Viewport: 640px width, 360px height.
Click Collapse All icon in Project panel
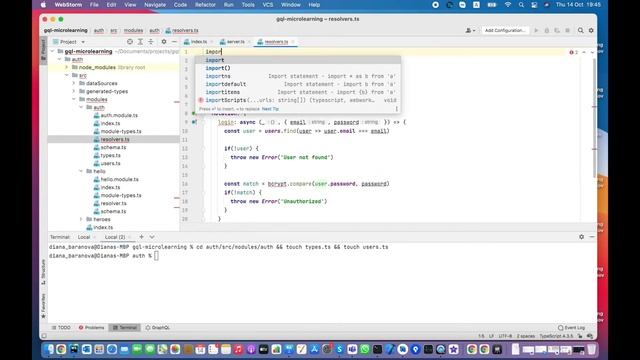(x=151, y=42)
